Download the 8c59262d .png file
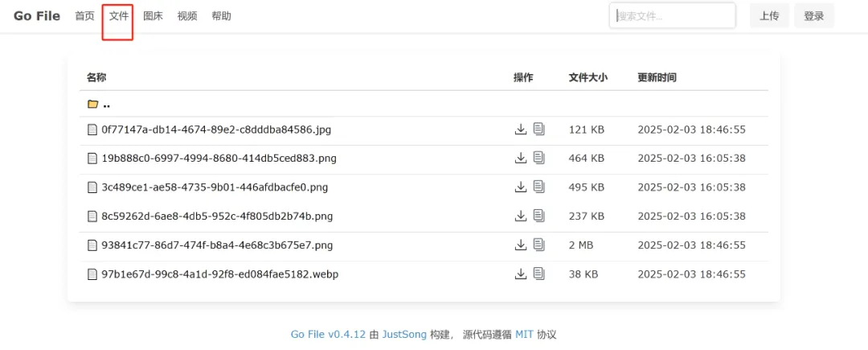 [x=520, y=216]
